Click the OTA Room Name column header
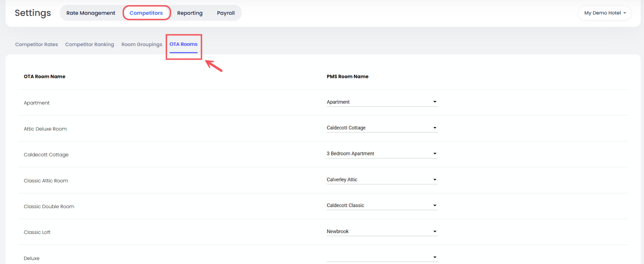Viewport: 644px width, 264px height. [x=44, y=76]
